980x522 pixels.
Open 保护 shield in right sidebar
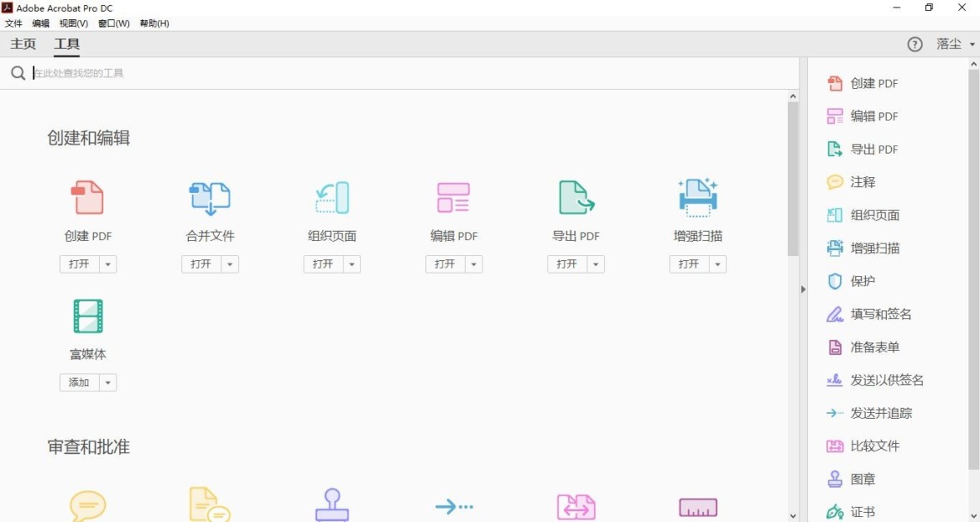[850, 281]
